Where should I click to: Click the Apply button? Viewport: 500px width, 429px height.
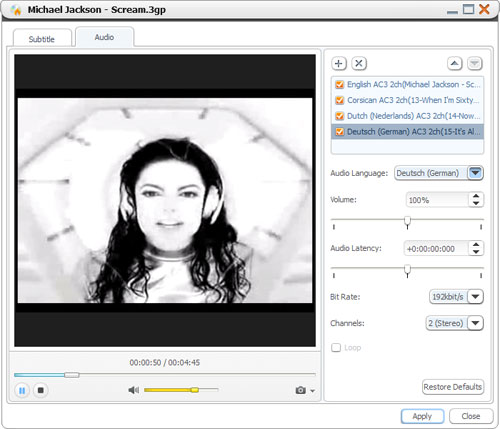[x=422, y=416]
